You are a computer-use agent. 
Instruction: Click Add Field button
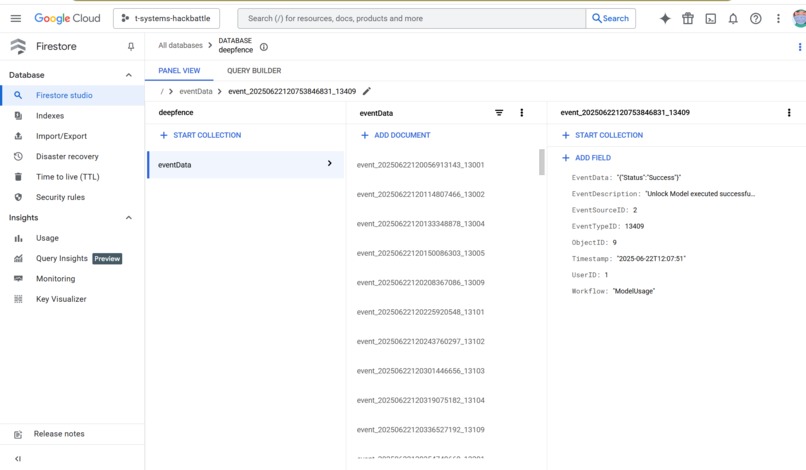coord(587,158)
